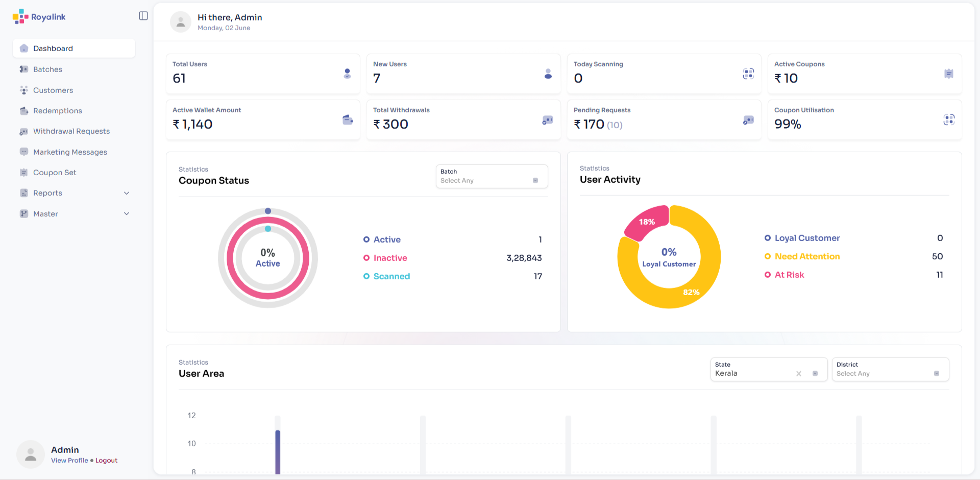The width and height of the screenshot is (980, 480).
Task: Click the Total Withdrawals amount ₹ 300
Action: (390, 124)
